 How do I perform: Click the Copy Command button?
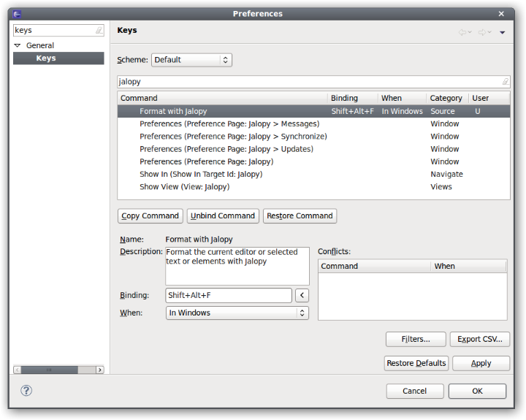[150, 215]
